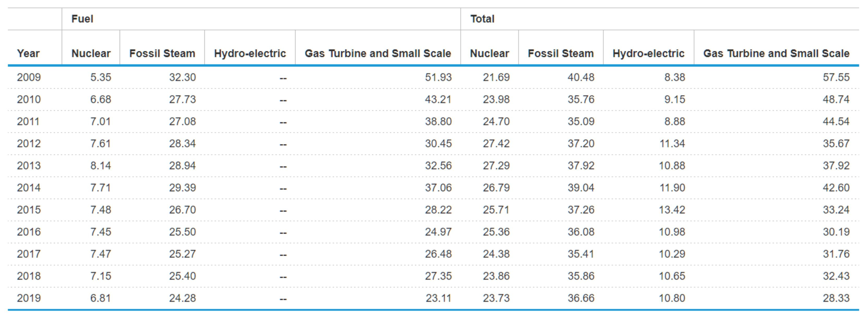
Task: Click Gas Turbine header under Total
Action: pos(776,53)
